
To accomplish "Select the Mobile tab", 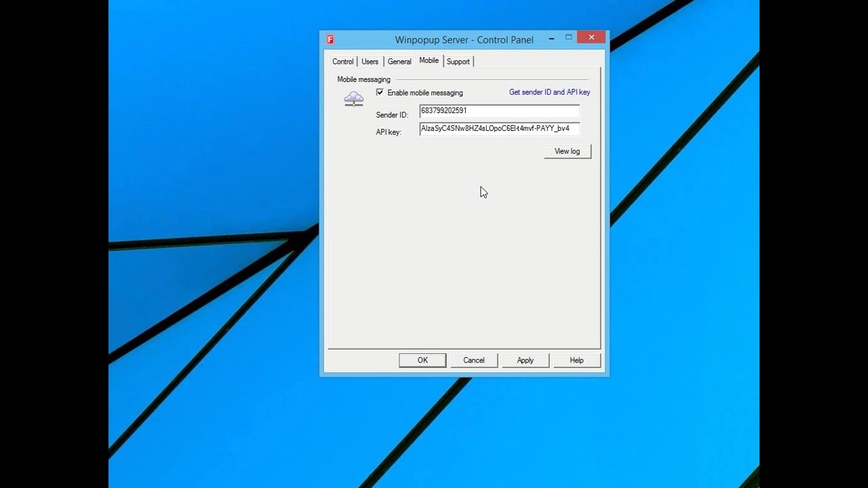I will tap(429, 60).
